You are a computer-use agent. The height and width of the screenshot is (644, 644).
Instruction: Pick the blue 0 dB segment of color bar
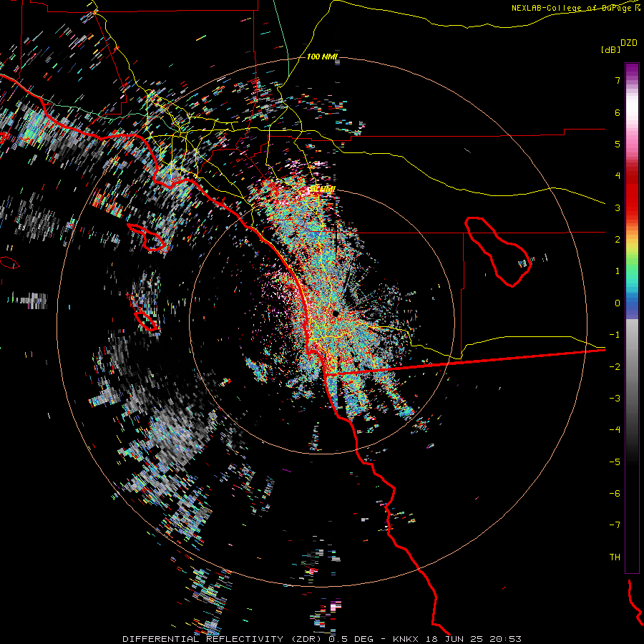tap(632, 305)
